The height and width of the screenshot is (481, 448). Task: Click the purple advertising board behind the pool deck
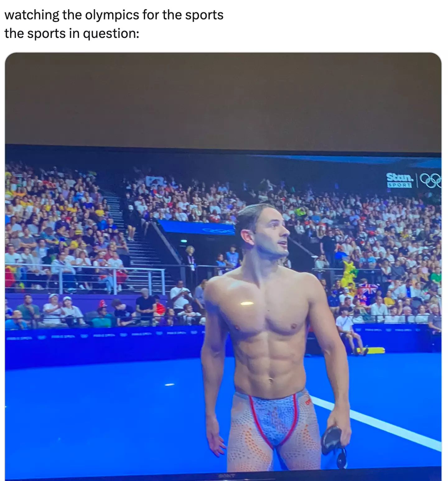pos(103,345)
